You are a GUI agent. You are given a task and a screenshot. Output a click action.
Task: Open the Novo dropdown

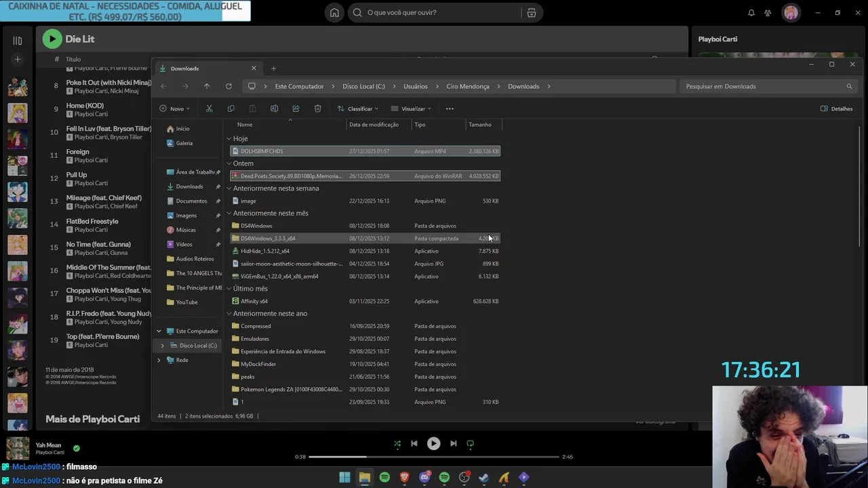(x=174, y=108)
